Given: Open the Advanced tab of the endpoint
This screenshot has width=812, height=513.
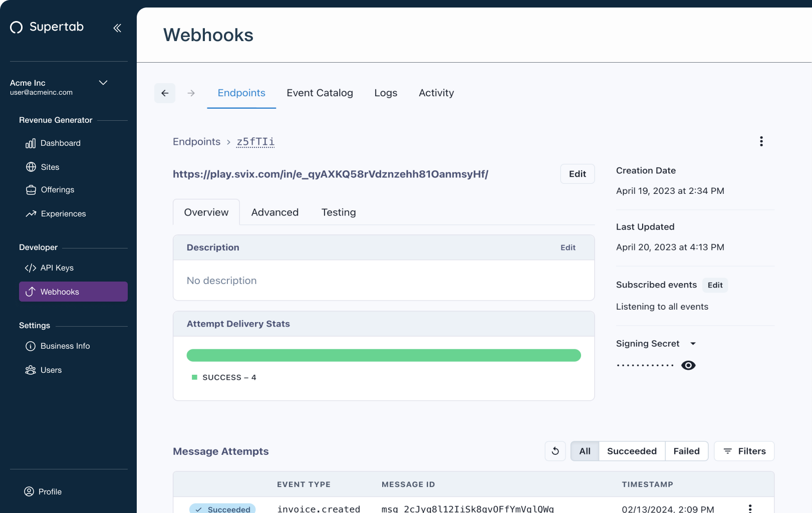Looking at the screenshot, I should [x=275, y=212].
